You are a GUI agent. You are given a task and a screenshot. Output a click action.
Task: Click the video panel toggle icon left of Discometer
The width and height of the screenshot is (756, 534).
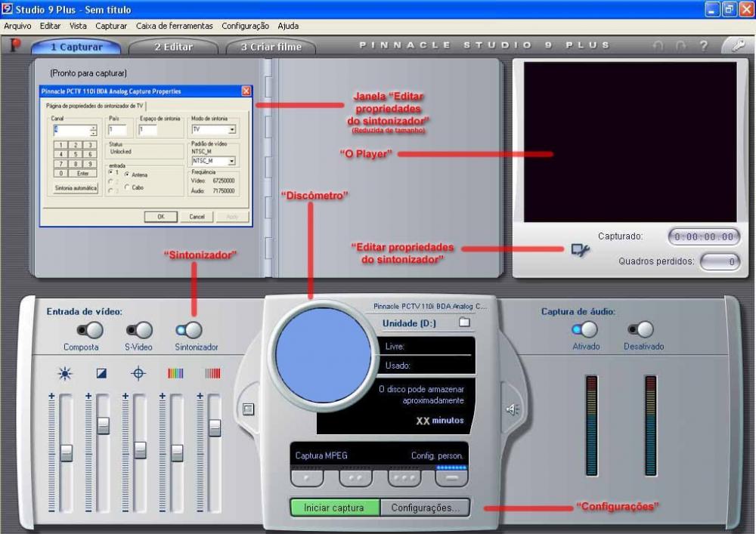(248, 409)
